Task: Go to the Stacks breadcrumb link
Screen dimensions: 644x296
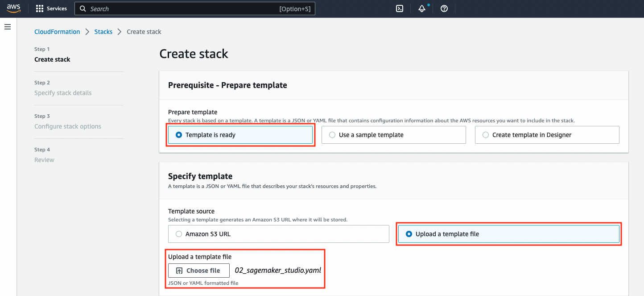Action: tap(103, 32)
